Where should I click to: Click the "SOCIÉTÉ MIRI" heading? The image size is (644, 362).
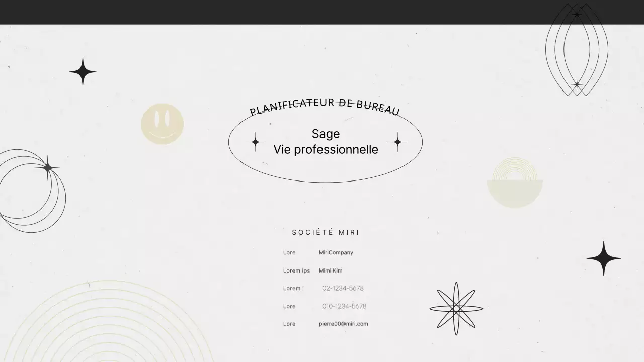click(326, 232)
